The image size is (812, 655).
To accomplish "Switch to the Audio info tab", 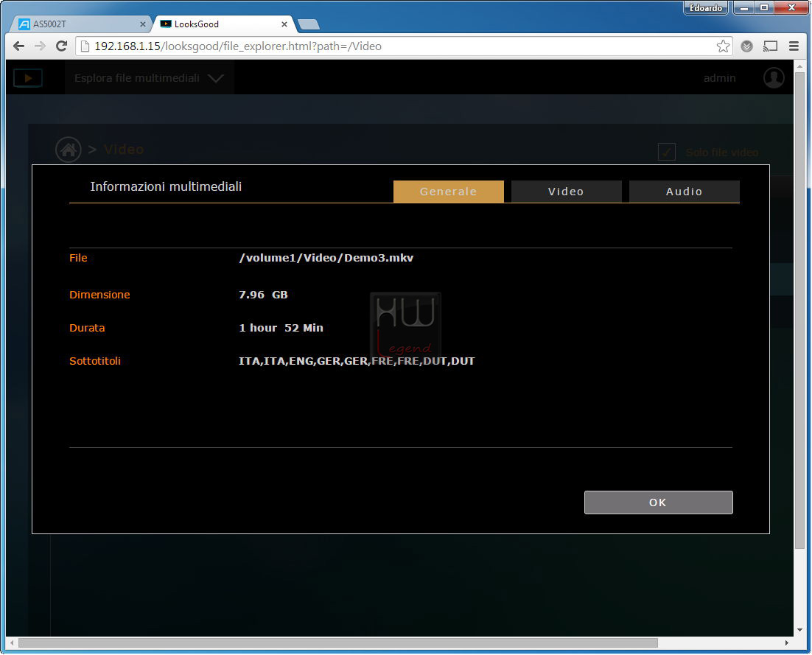I will pos(684,192).
